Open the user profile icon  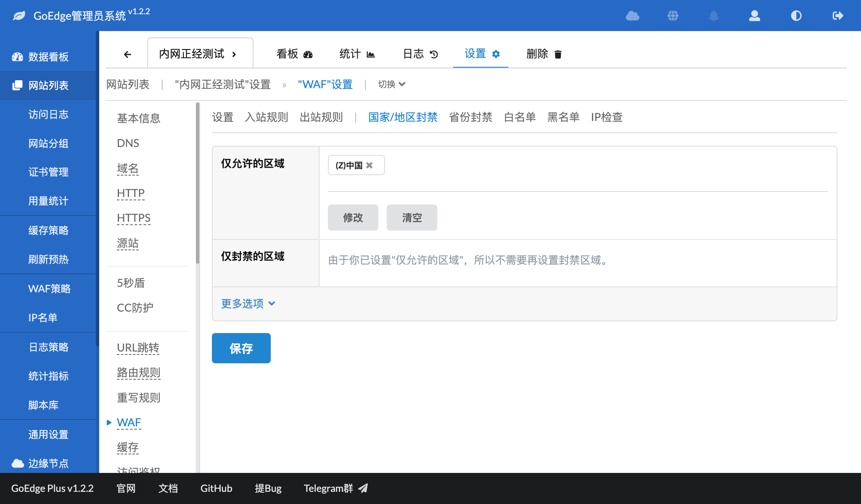click(755, 16)
